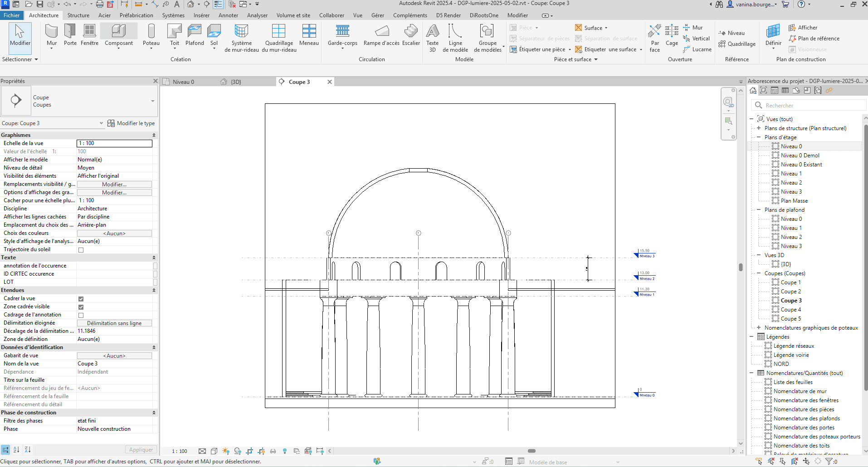Click Modifier for Remplacements visibilité

coord(114,185)
